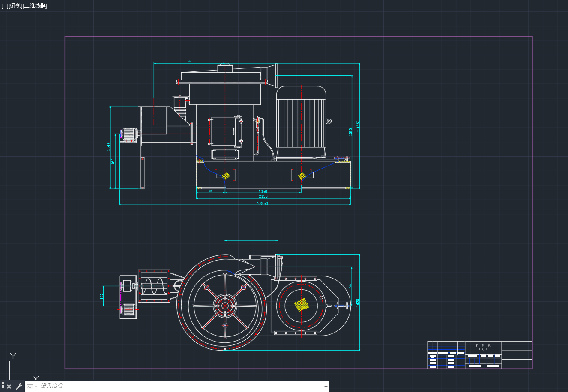Click the UCS icon Y axis label
Screen dimensions: 568x392
coord(13,356)
